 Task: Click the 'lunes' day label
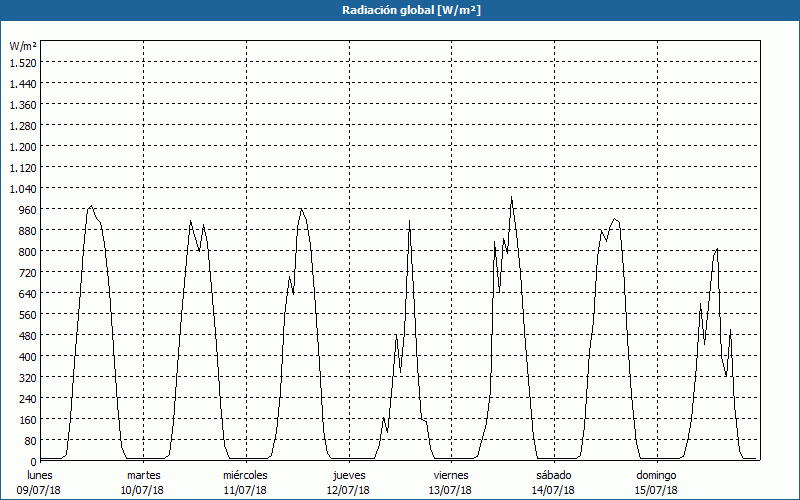[x=40, y=476]
